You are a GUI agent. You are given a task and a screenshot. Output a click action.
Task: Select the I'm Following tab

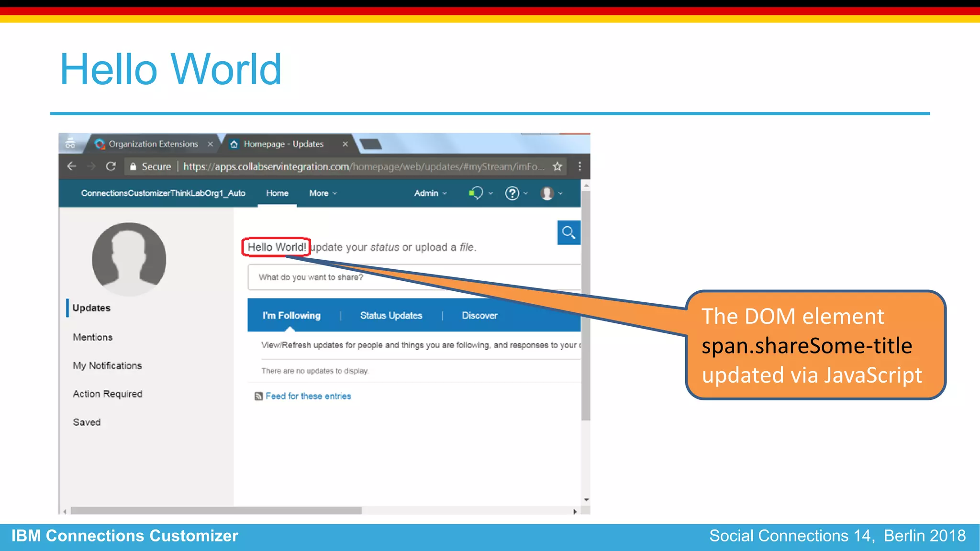291,316
